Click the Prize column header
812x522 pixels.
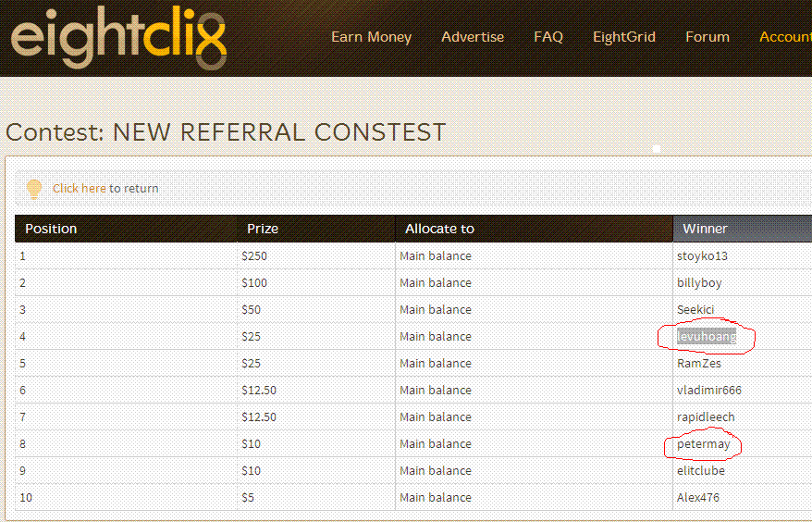263,229
